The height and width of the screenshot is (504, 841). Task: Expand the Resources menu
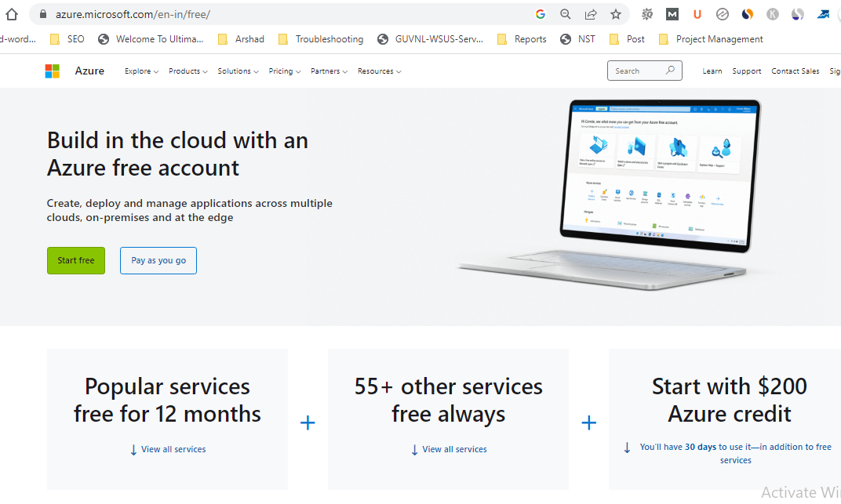[380, 71]
